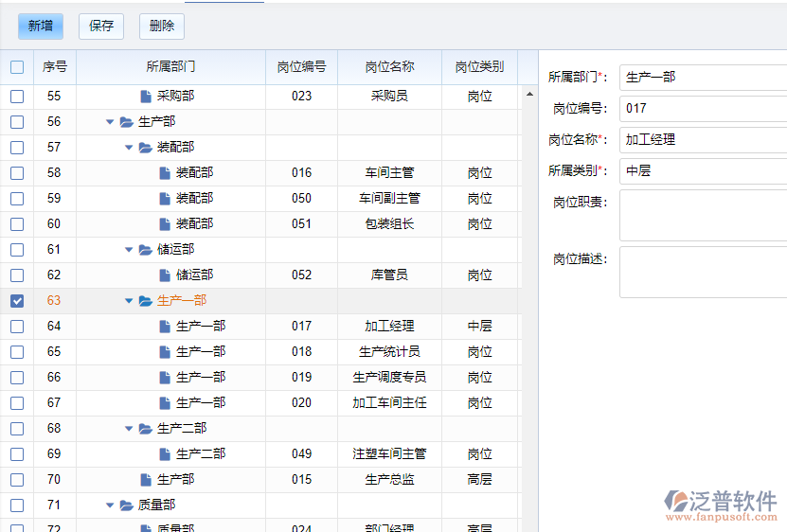Click the folder icon next to 装配部 row 57
The image size is (787, 532).
pos(145,148)
